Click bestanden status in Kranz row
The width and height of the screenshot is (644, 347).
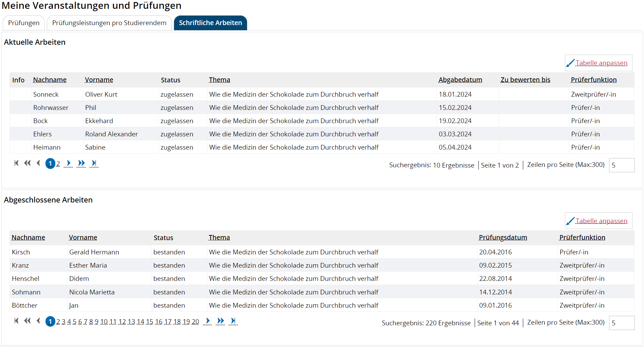tap(169, 266)
